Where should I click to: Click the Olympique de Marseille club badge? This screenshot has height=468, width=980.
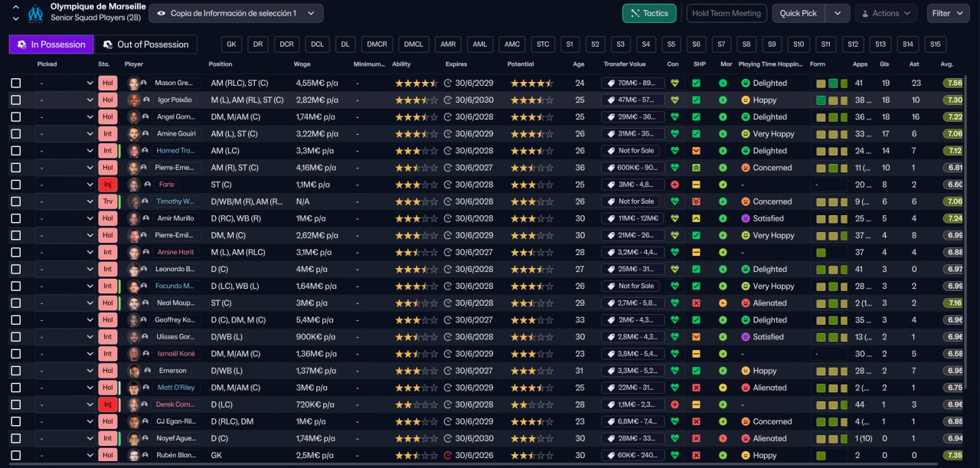coord(35,13)
